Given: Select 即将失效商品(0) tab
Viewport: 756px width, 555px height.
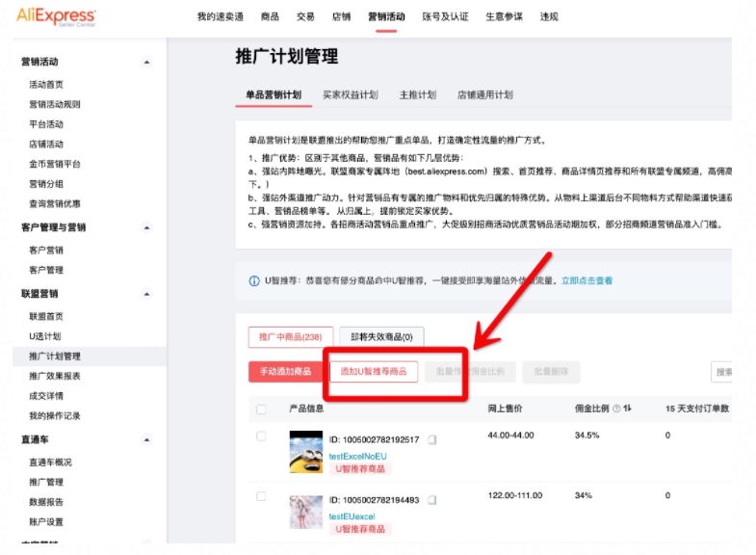Looking at the screenshot, I should (382, 337).
